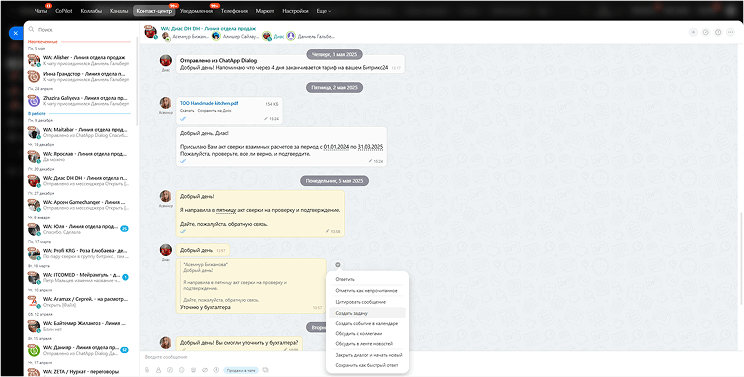Click the paperclip attach file icon

click(147, 370)
